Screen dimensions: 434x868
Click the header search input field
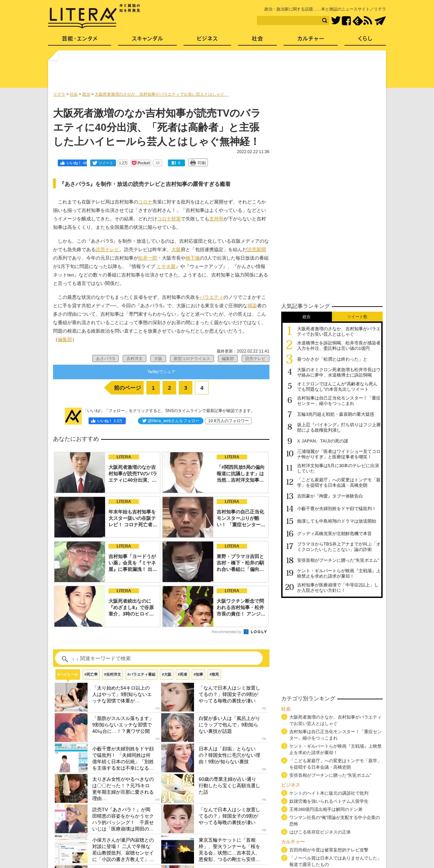pyautogui.click(x=289, y=21)
